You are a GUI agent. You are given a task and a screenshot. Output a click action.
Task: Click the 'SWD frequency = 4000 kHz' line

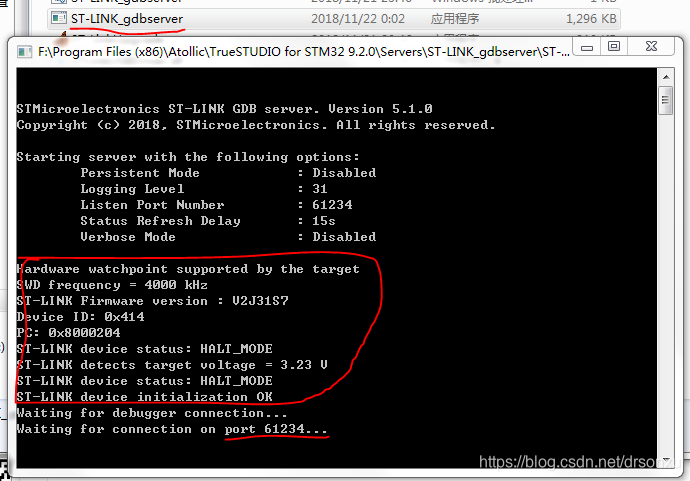112,285
